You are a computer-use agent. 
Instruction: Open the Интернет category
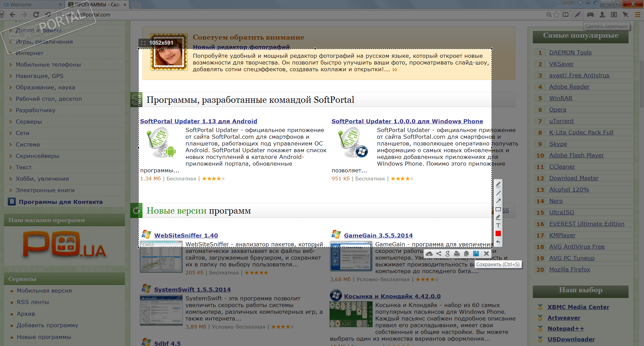pos(30,53)
